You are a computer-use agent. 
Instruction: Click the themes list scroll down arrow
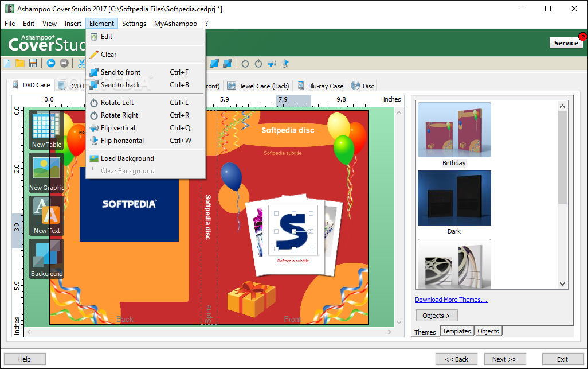tap(562, 284)
